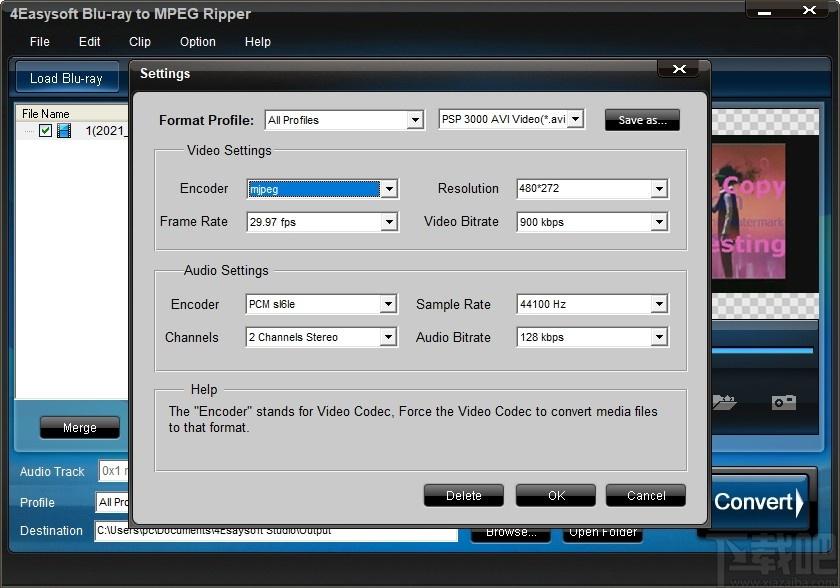
Task: Open the Help menu
Action: point(258,42)
